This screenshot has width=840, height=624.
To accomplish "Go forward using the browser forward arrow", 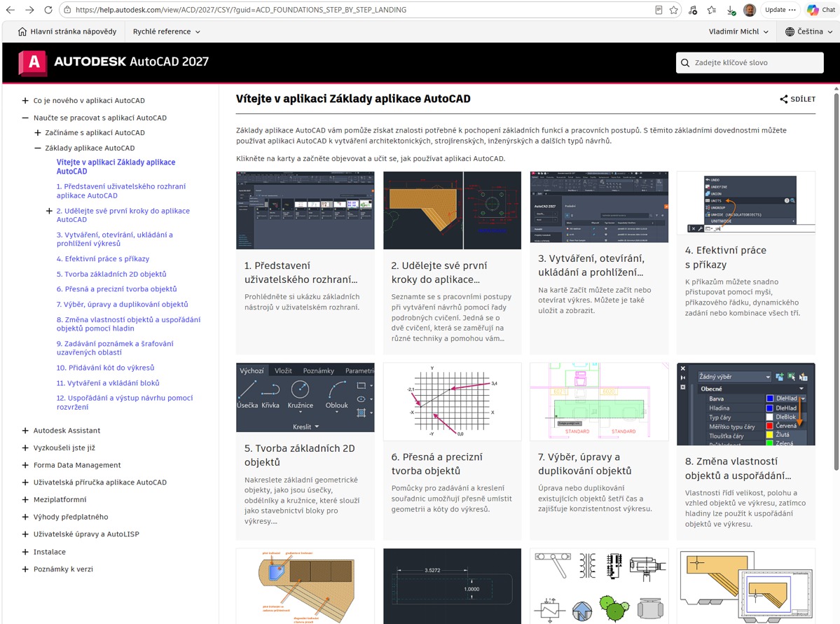I will [29, 10].
